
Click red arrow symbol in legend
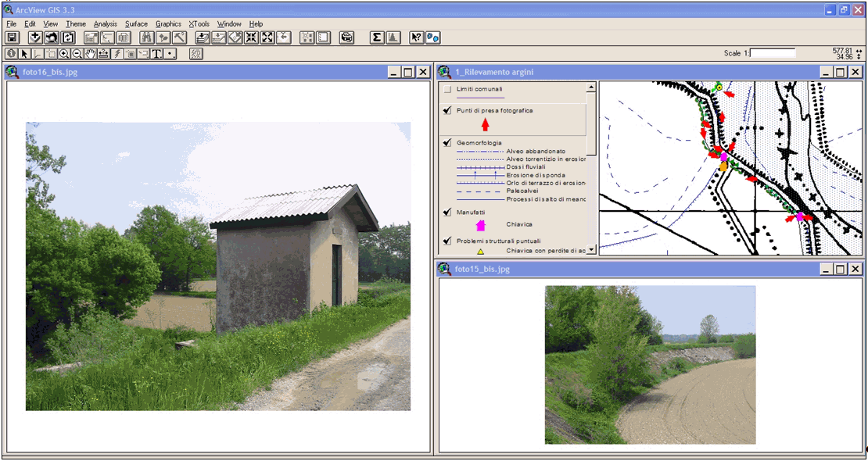tap(486, 125)
